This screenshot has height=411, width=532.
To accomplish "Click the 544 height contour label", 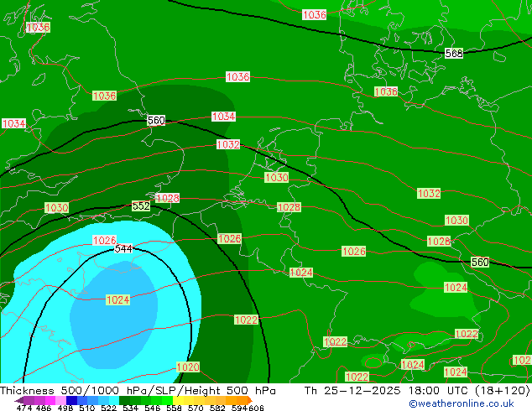I will pos(123,249).
